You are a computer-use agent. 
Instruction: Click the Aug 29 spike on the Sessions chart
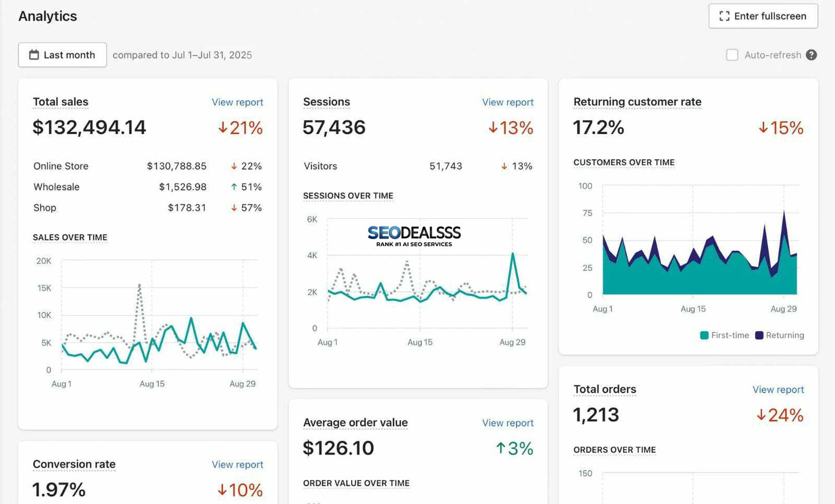tap(512, 254)
